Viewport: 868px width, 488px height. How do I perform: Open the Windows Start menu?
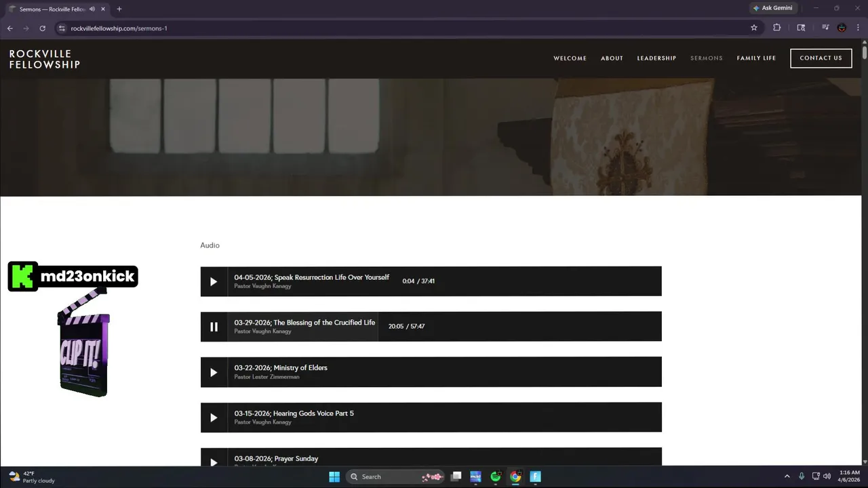(334, 476)
